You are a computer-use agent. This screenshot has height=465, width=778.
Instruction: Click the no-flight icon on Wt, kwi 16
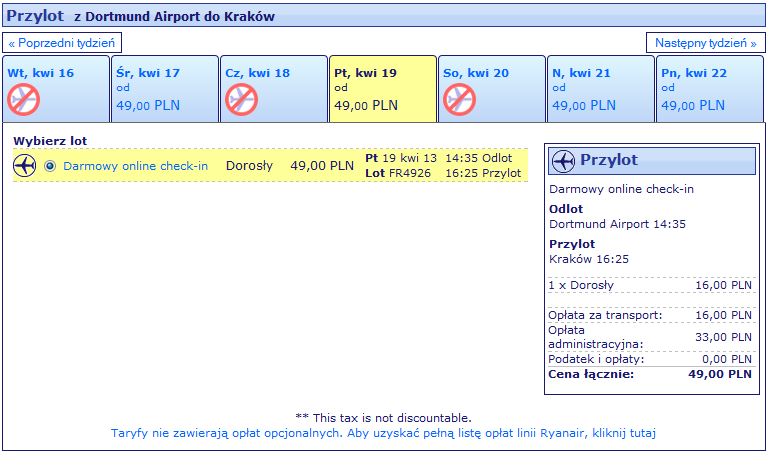coord(23,99)
